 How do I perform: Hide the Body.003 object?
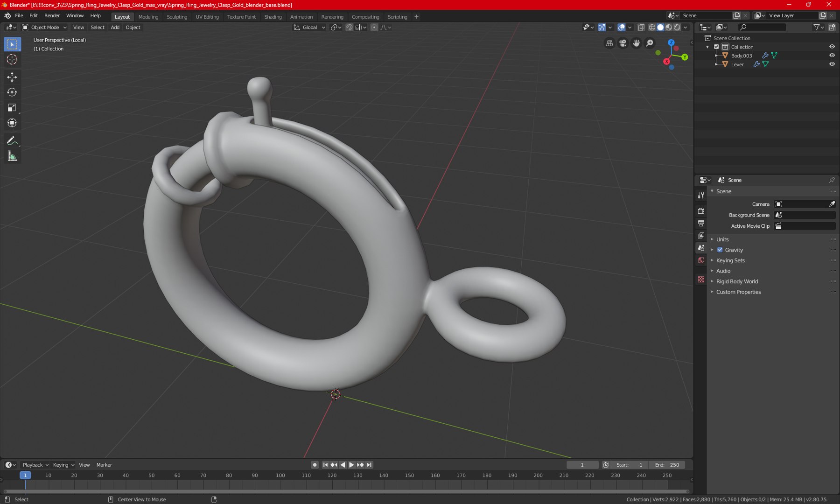pyautogui.click(x=832, y=56)
